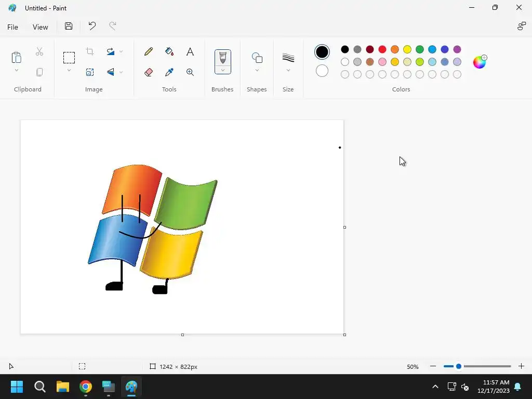The image size is (532, 399).
Task: Expand the Shapes dropdown chevron
Action: coord(257,70)
